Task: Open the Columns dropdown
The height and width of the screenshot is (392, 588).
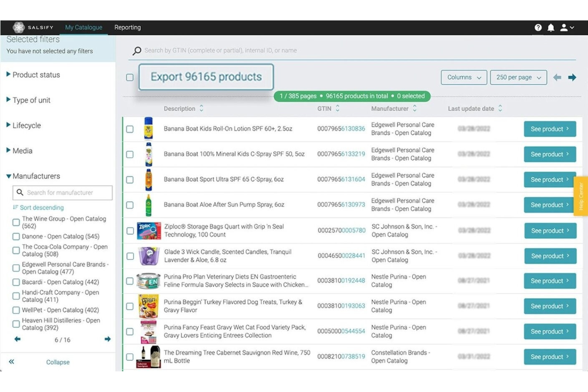Action: coord(464,77)
